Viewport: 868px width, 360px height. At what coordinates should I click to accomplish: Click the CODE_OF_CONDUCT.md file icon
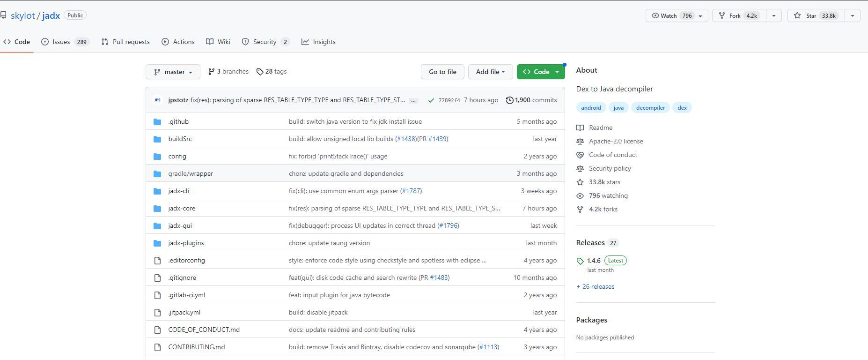point(157,330)
